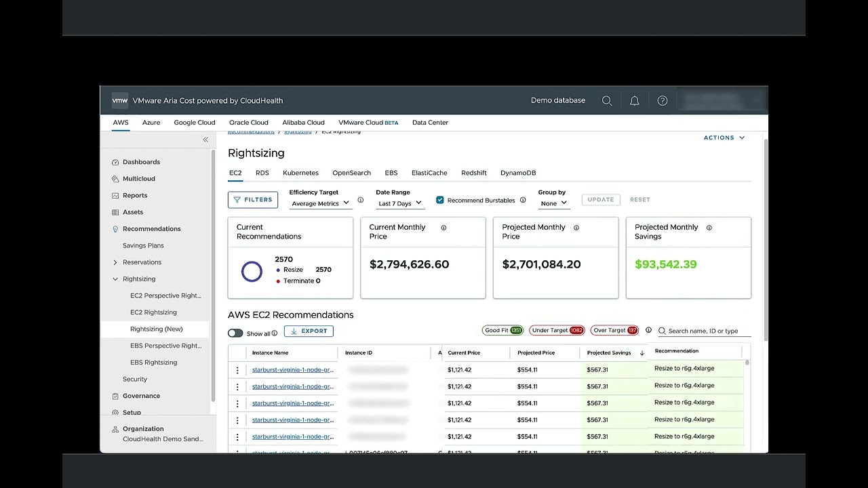This screenshot has height=488, width=868.
Task: Open row actions menu for fourth instance row
Action: pyautogui.click(x=237, y=420)
